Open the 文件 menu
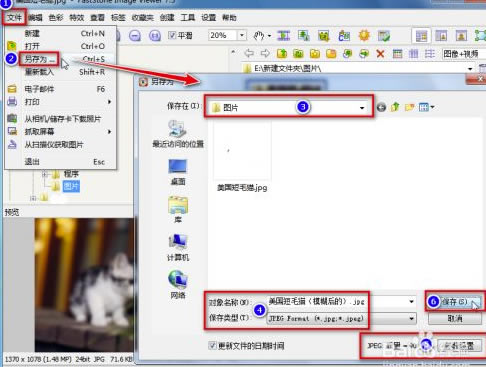486x367 pixels. [15, 17]
